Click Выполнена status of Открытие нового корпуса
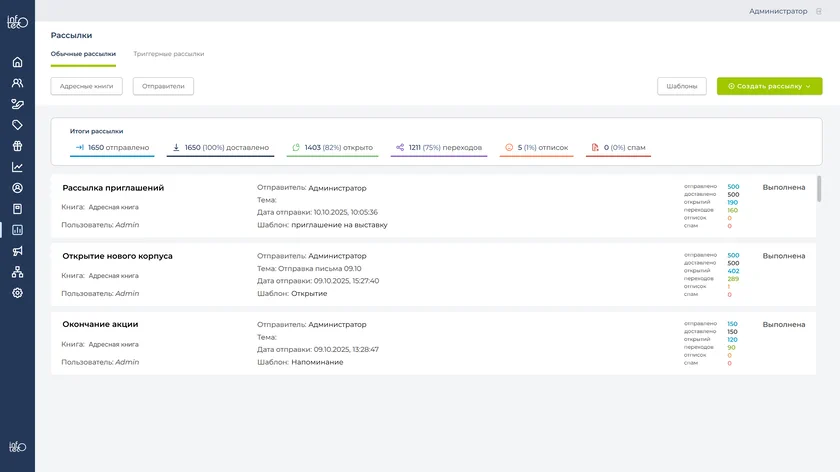 point(784,256)
